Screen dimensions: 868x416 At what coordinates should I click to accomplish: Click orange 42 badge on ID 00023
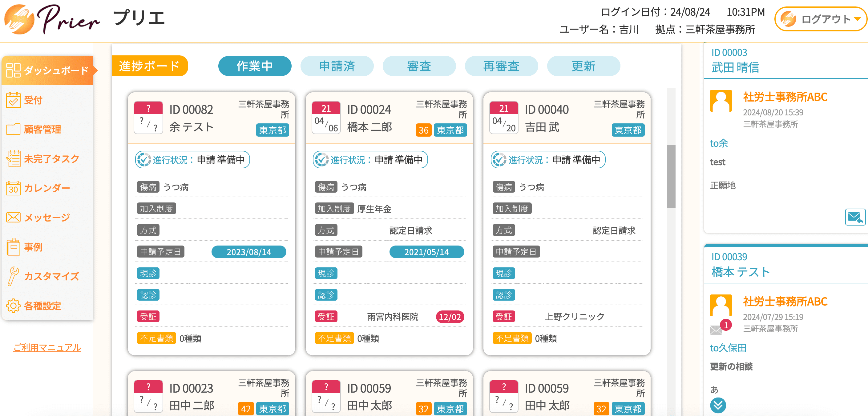click(x=246, y=409)
